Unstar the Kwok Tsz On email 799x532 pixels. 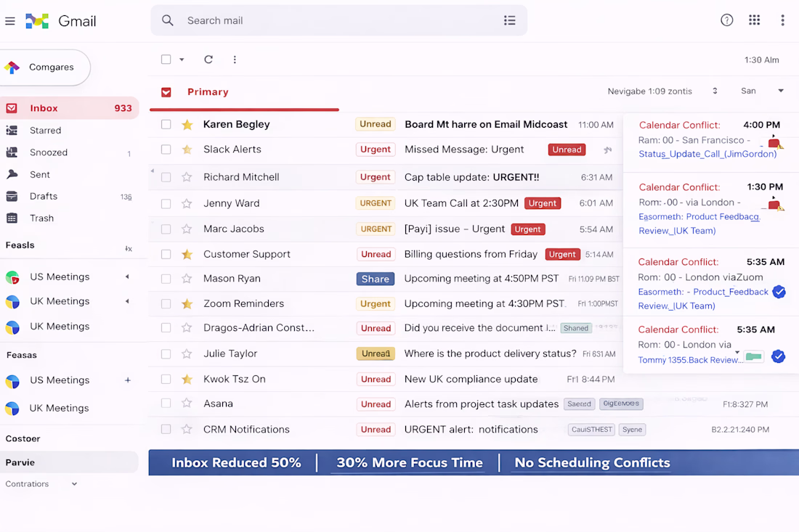[187, 380]
